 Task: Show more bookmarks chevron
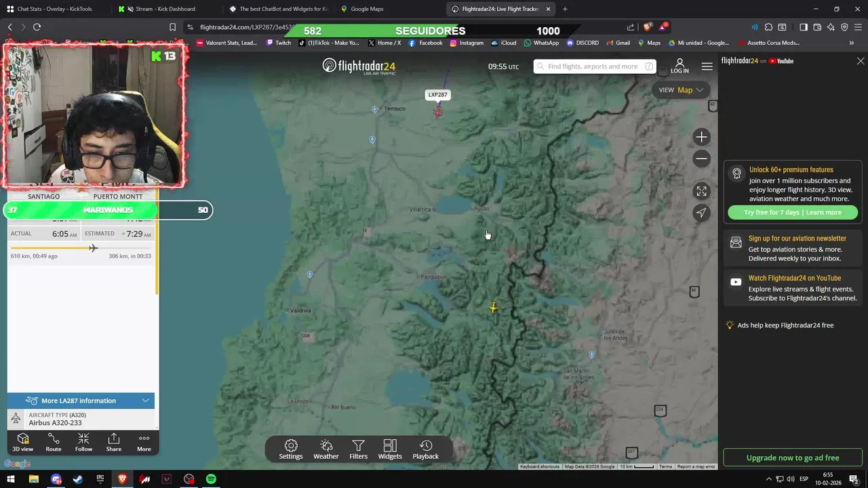pos(852,43)
